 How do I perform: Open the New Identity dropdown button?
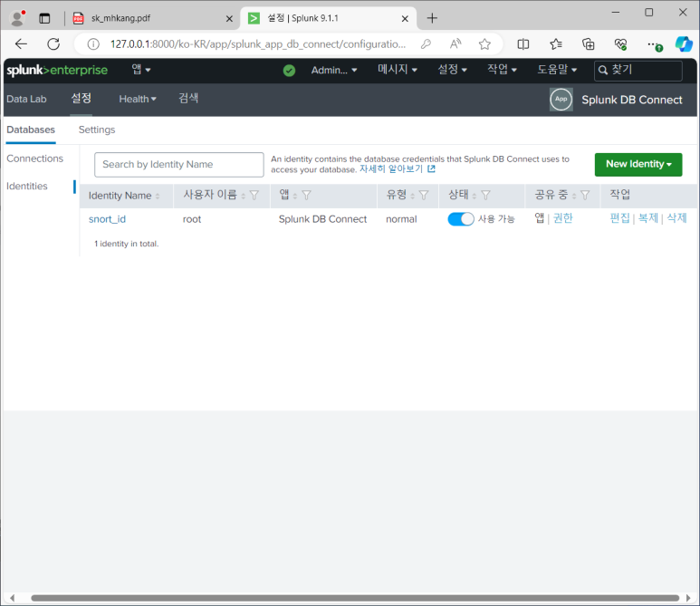pos(638,164)
